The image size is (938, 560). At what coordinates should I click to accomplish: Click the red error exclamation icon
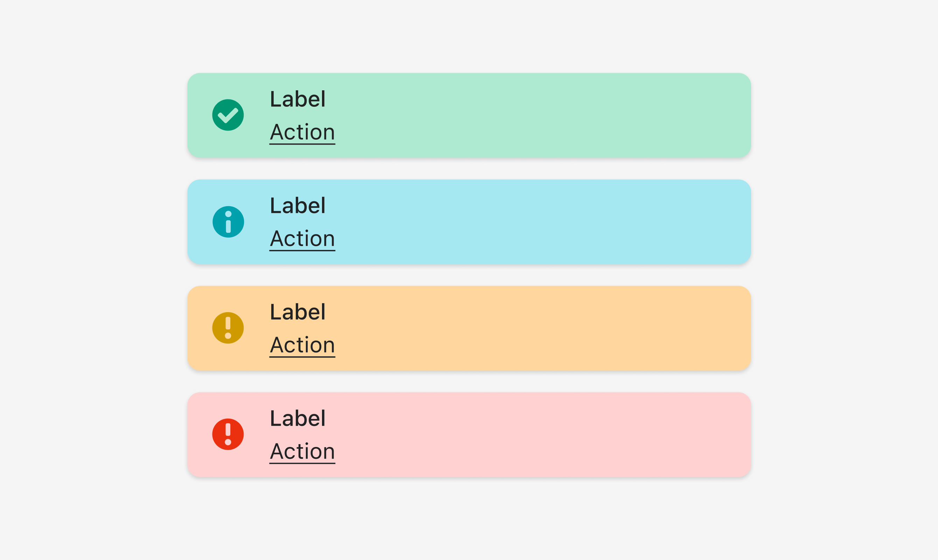(x=228, y=434)
